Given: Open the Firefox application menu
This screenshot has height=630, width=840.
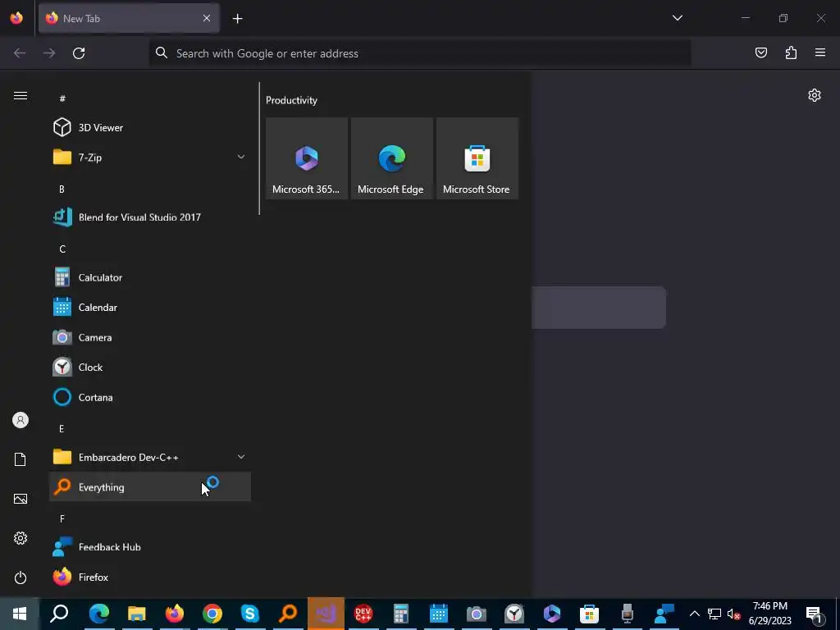Looking at the screenshot, I should [x=820, y=52].
